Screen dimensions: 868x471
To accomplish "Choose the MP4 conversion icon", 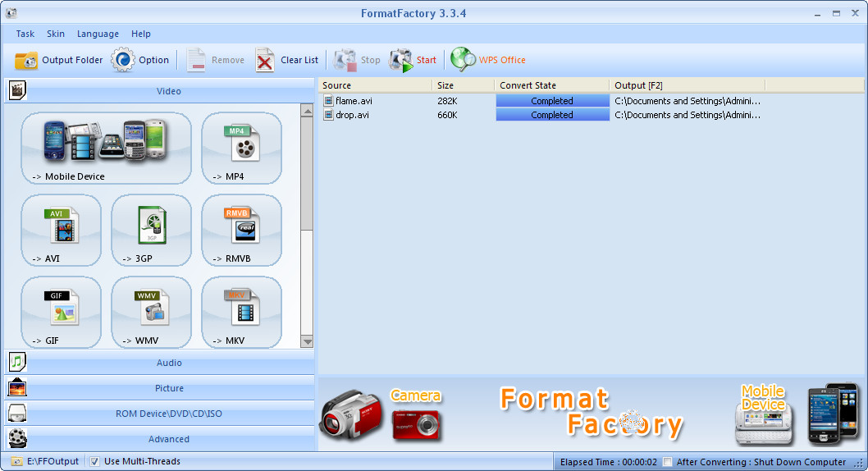I will point(242,142).
